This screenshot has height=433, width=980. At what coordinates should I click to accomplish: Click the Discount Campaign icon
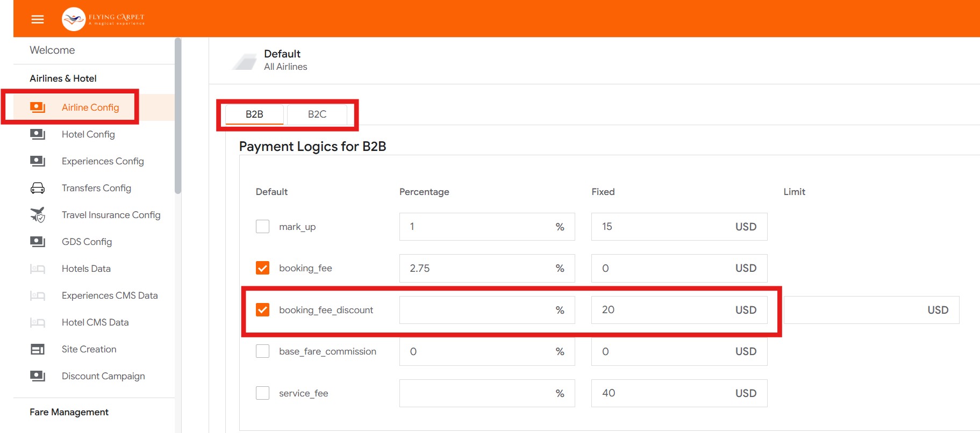[38, 376]
